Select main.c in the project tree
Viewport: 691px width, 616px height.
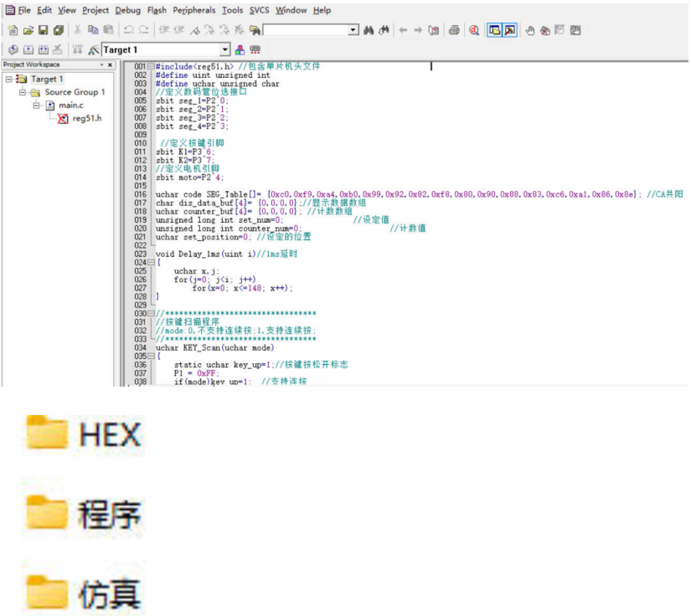pyautogui.click(x=70, y=105)
